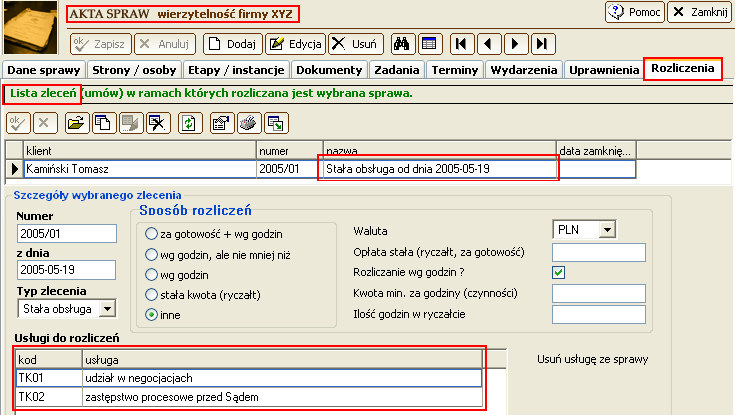
Task: Click the 'data zamknię...' column header
Action: [x=596, y=151]
